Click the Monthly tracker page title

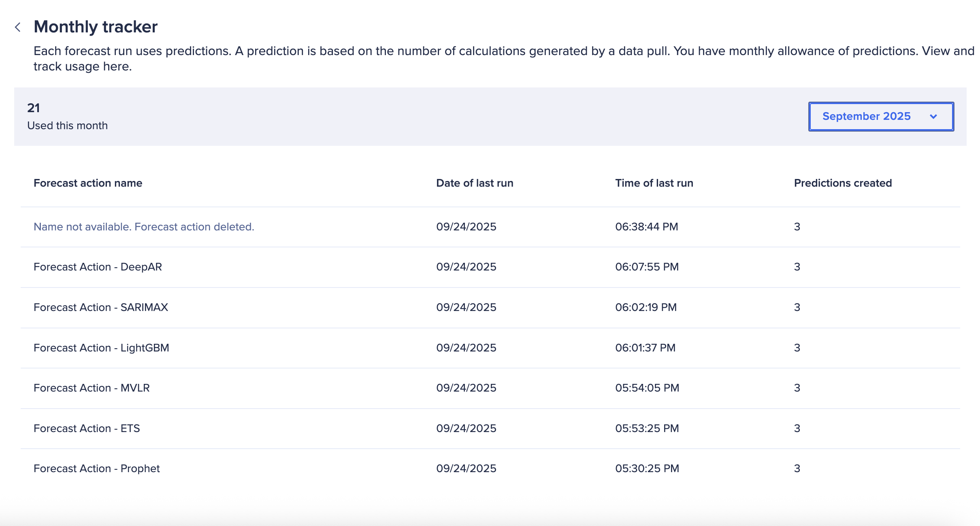pyautogui.click(x=96, y=27)
